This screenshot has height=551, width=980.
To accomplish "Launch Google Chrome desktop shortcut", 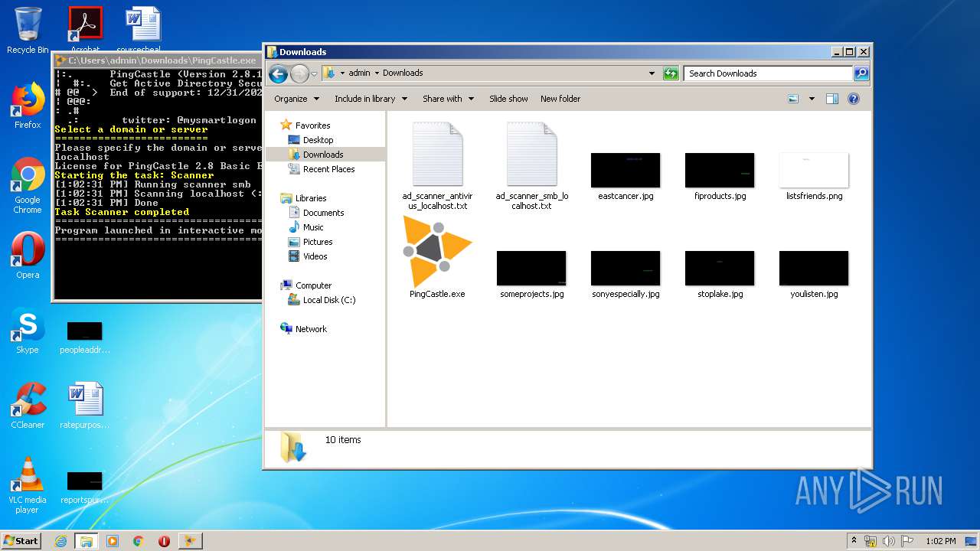I will tap(28, 186).
